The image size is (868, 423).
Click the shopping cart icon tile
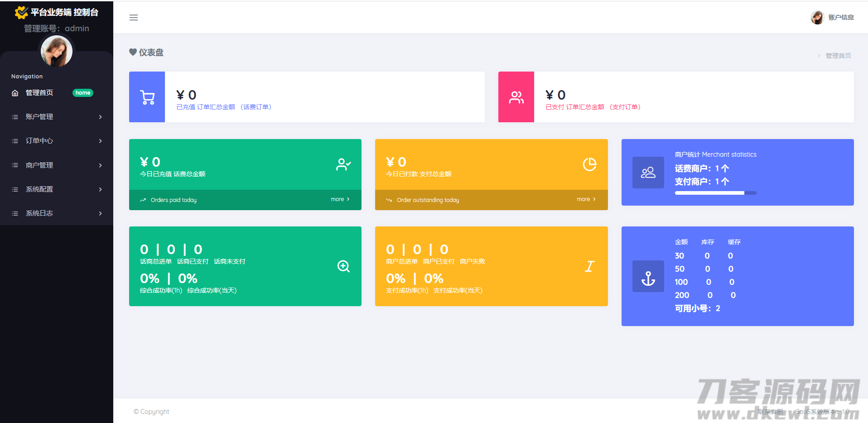(147, 97)
